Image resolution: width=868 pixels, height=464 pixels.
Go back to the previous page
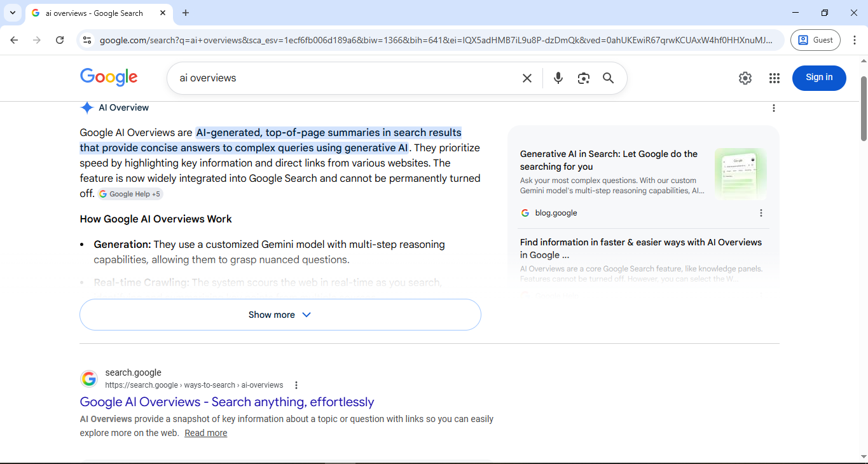coord(14,40)
